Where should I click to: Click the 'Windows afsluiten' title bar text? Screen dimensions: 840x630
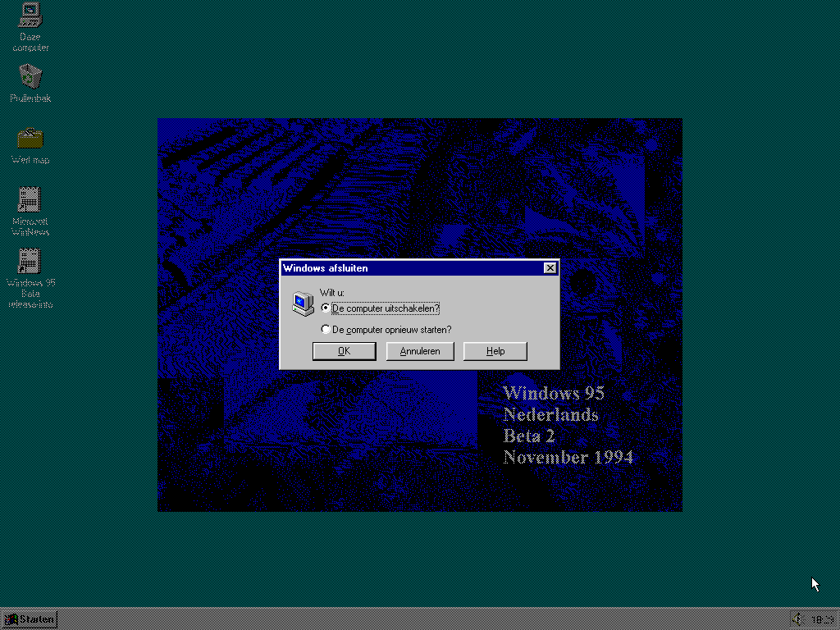tap(325, 268)
